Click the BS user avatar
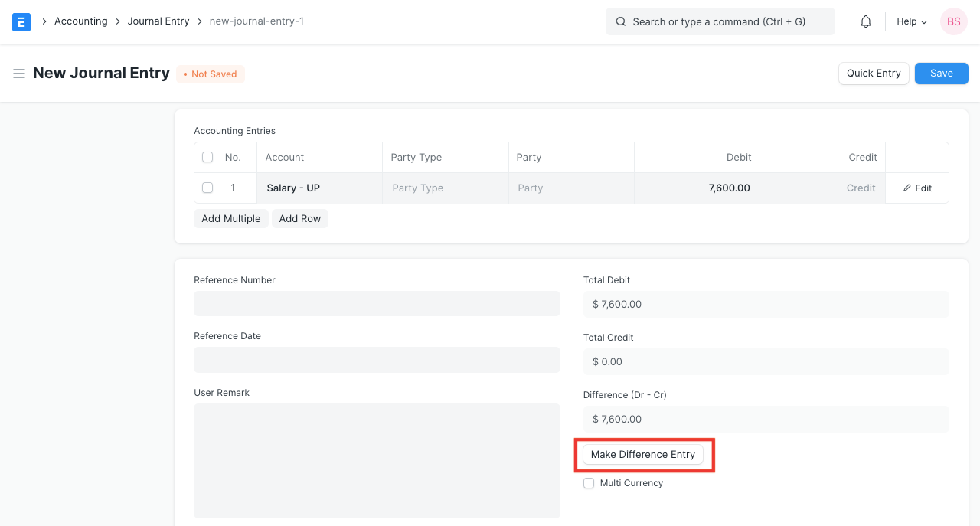This screenshot has height=526, width=980. tap(953, 21)
